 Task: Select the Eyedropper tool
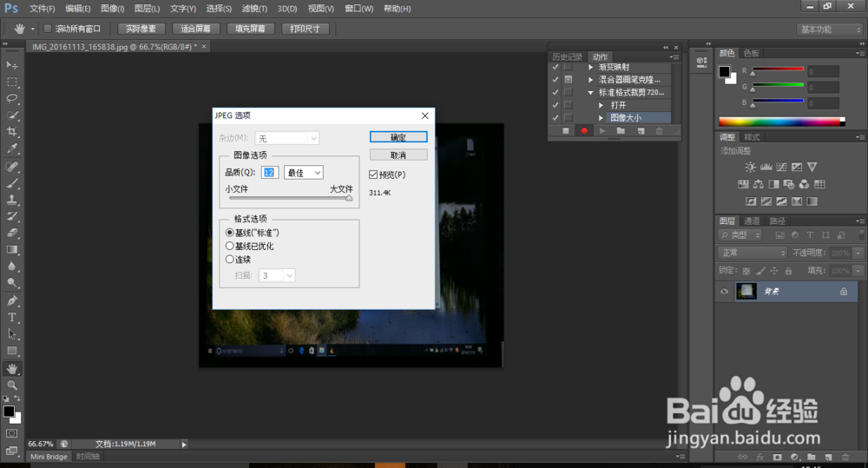coord(11,148)
